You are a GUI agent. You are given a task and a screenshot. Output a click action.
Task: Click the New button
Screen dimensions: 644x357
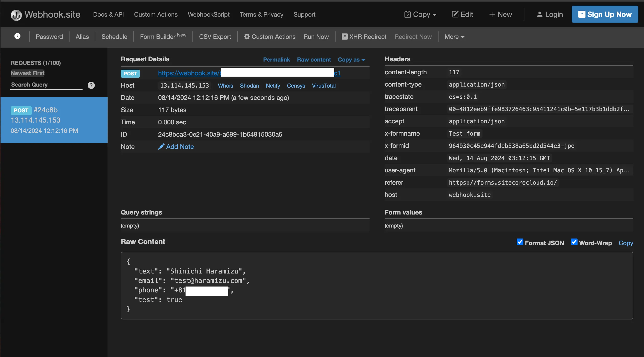point(500,14)
